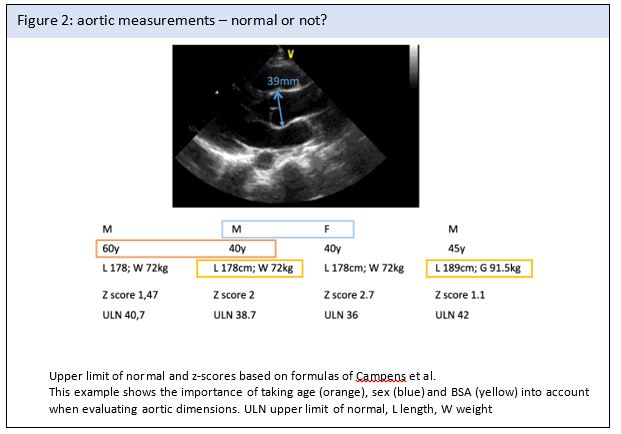Select the '60y' age in the orange box
Image resolution: width=621 pixels, height=434 pixels.
(111, 248)
